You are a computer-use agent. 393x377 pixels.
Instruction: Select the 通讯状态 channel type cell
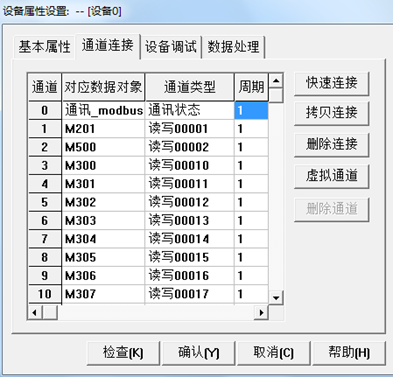pos(190,110)
